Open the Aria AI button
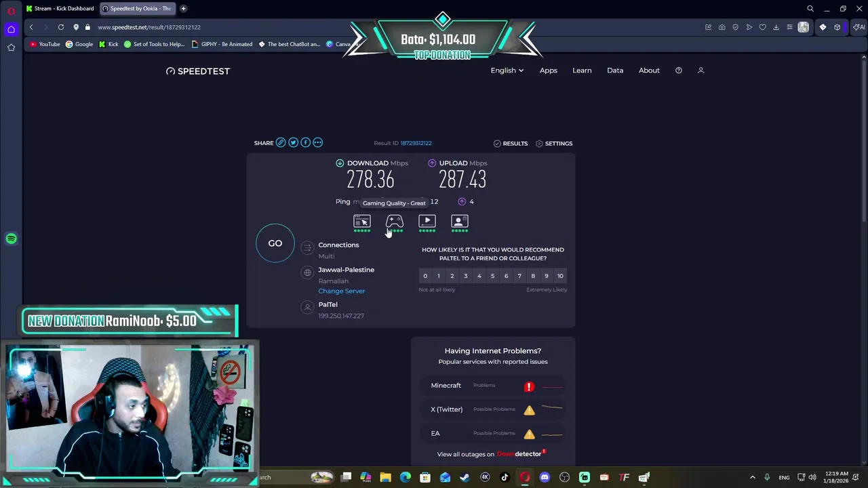The image size is (868, 488). [x=859, y=27]
